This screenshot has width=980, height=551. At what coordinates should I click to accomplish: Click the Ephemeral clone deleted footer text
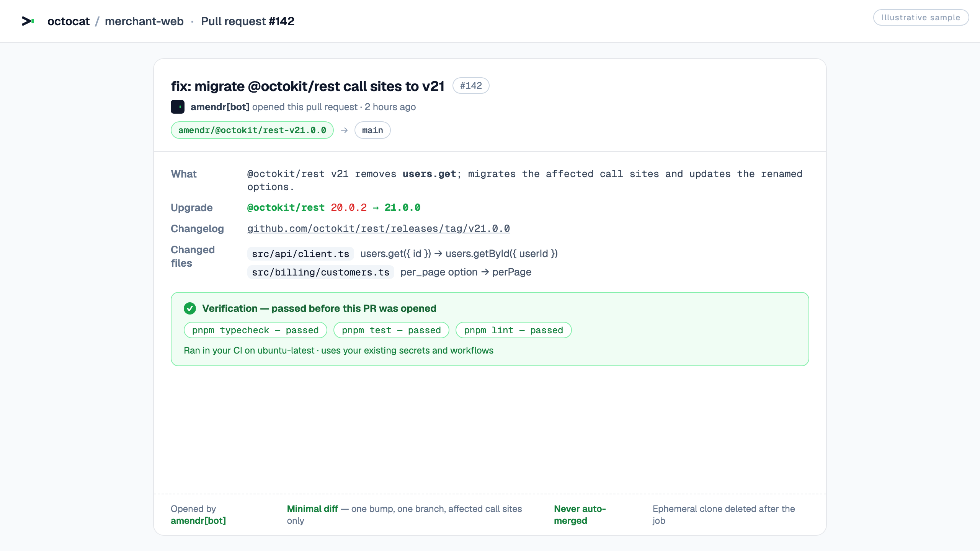point(724,515)
